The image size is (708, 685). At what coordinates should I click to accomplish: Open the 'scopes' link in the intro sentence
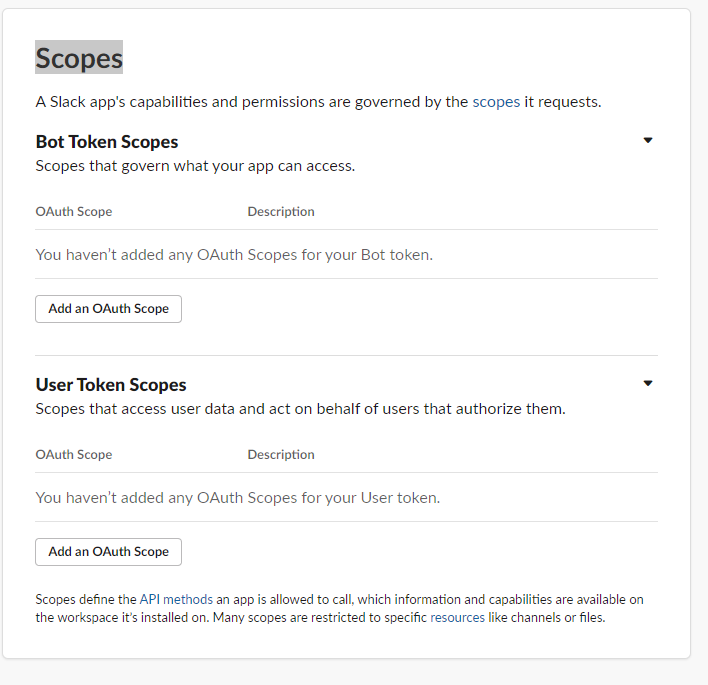pyautogui.click(x=496, y=102)
